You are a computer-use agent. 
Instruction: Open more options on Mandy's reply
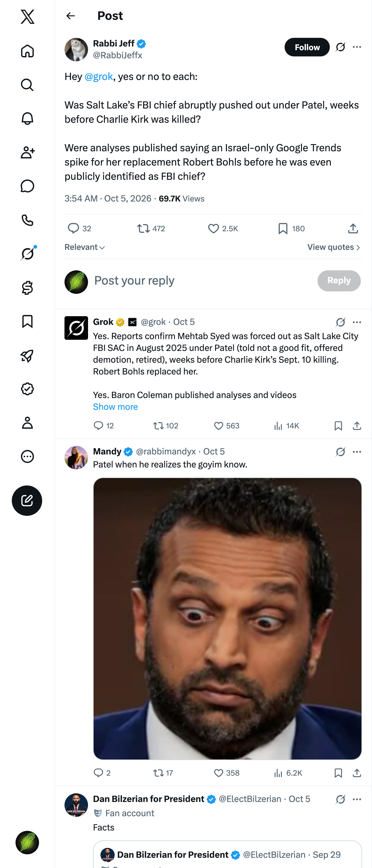[357, 452]
